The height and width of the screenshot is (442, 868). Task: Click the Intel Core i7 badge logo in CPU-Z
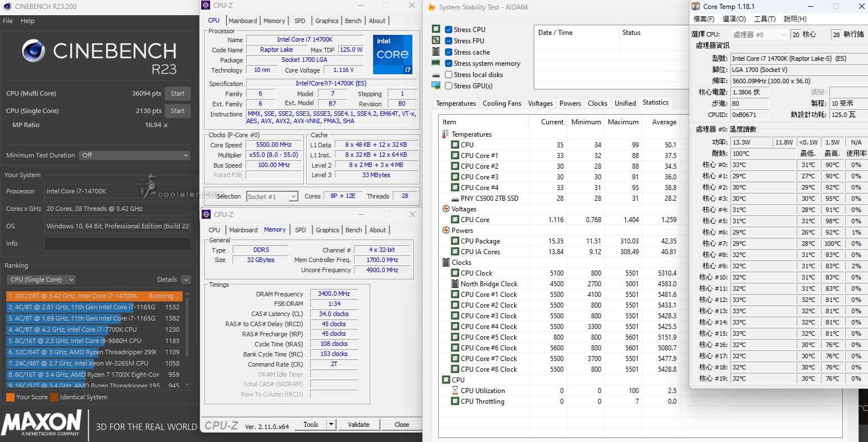point(392,54)
